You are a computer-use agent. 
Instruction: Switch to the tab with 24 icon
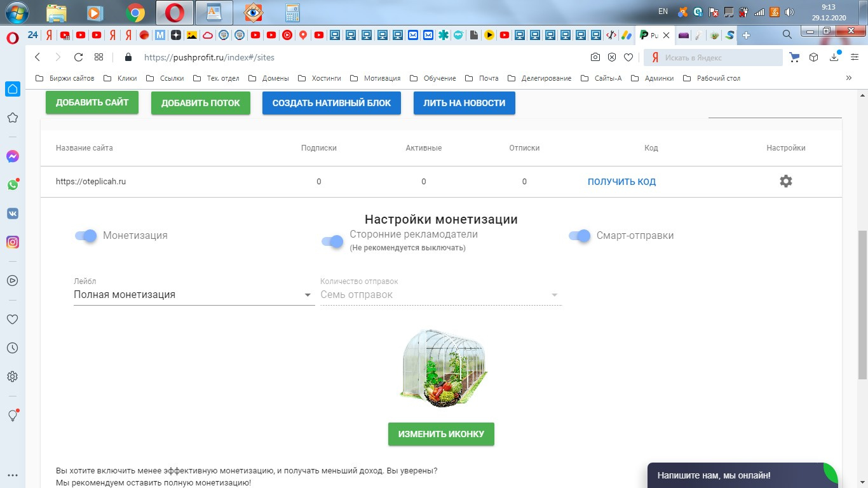(33, 36)
